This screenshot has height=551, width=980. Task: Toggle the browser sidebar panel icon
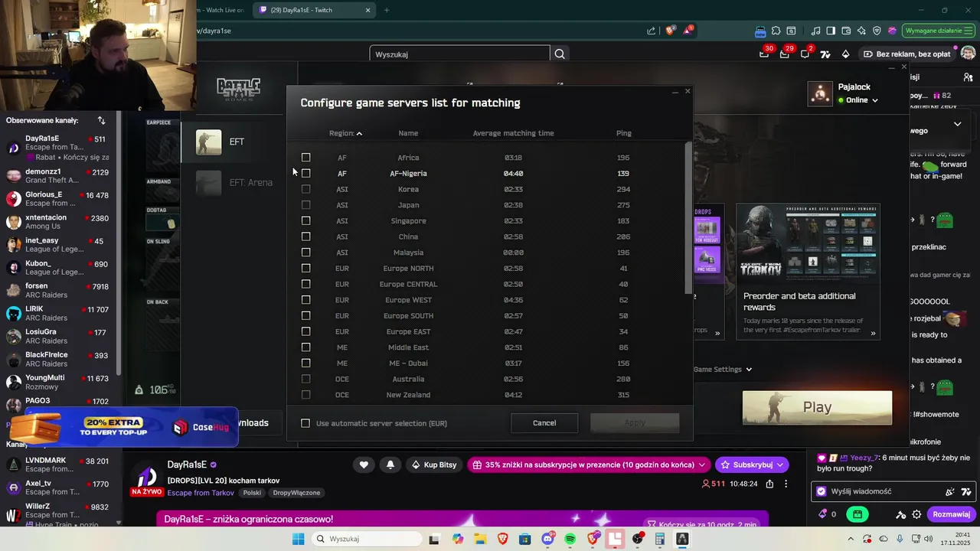pos(831,31)
